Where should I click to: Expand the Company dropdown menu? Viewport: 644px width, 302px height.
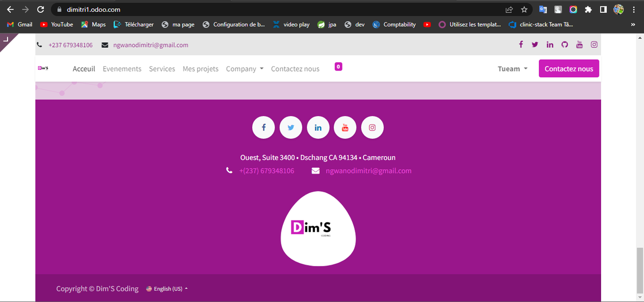(x=245, y=69)
